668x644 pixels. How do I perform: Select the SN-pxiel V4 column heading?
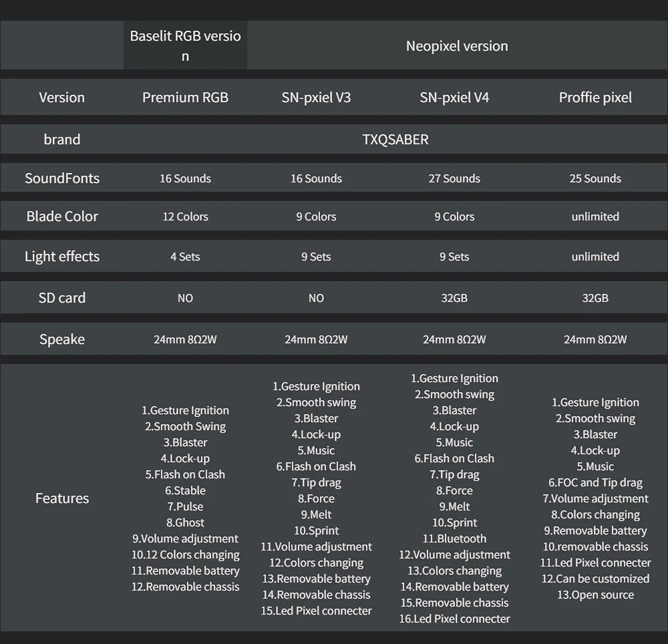(x=454, y=98)
